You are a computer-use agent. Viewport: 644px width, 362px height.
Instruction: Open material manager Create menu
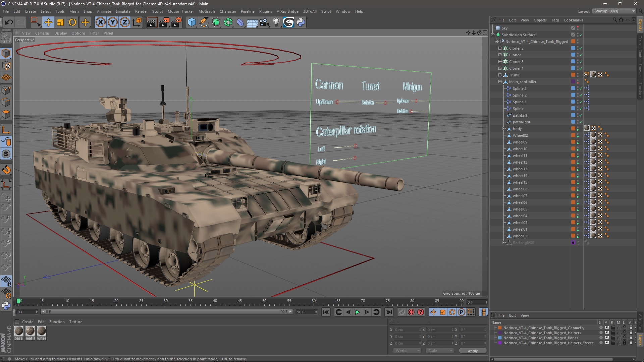[28, 322]
